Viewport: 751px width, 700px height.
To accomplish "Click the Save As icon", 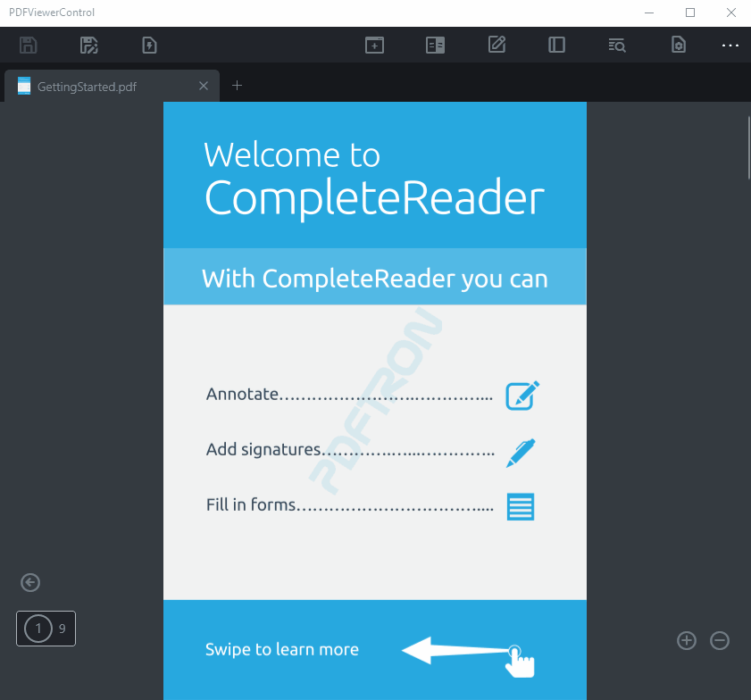I will tap(88, 45).
